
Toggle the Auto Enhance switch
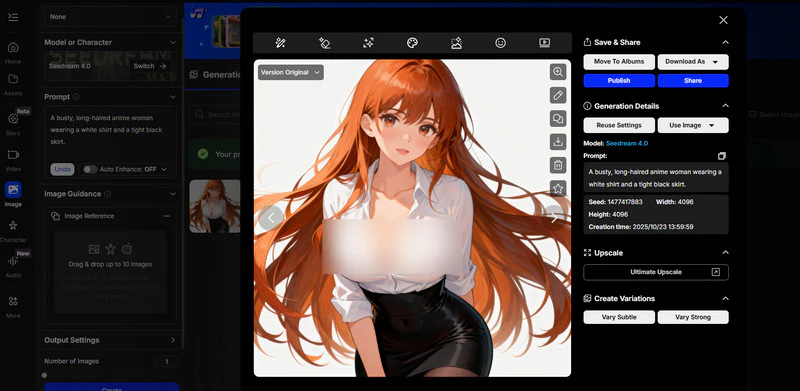[90, 169]
